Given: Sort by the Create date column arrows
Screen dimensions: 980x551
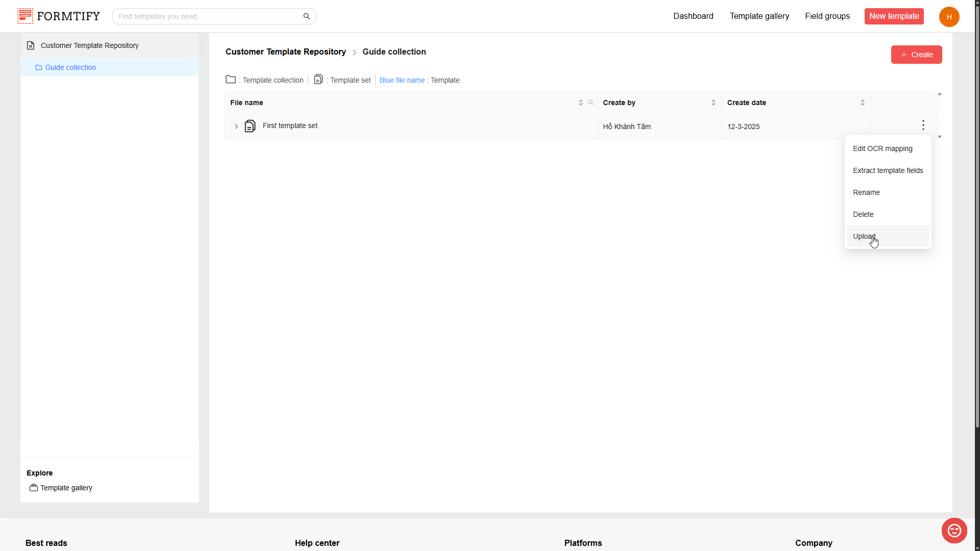Looking at the screenshot, I should coord(862,103).
